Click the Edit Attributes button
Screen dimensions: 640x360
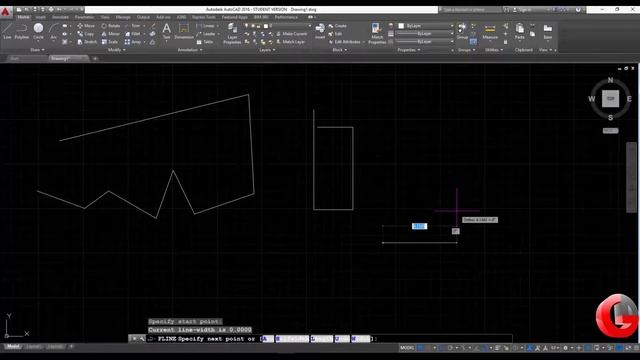[344, 42]
